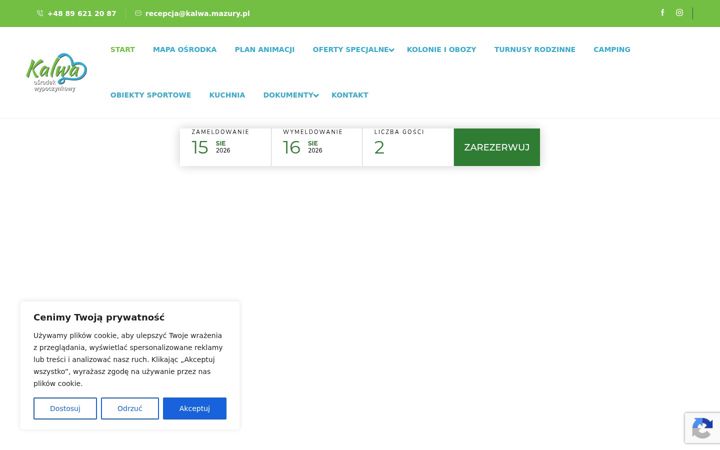Click the envelope icon beside the email
The height and width of the screenshot is (450, 720).
coord(138,13)
